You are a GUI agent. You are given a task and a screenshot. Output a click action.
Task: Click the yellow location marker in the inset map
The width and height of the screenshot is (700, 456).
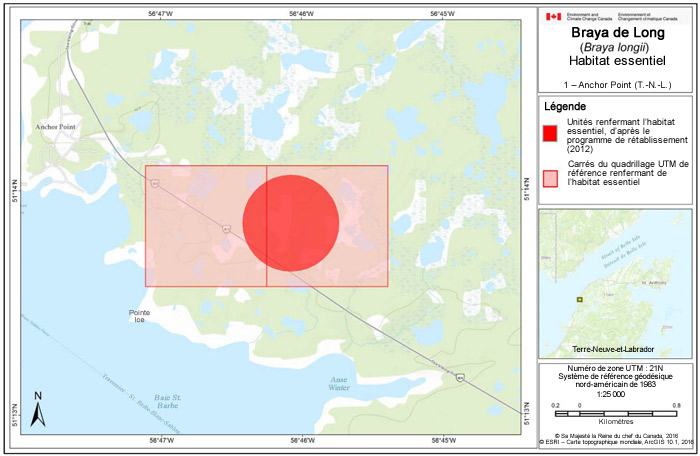[x=578, y=299]
